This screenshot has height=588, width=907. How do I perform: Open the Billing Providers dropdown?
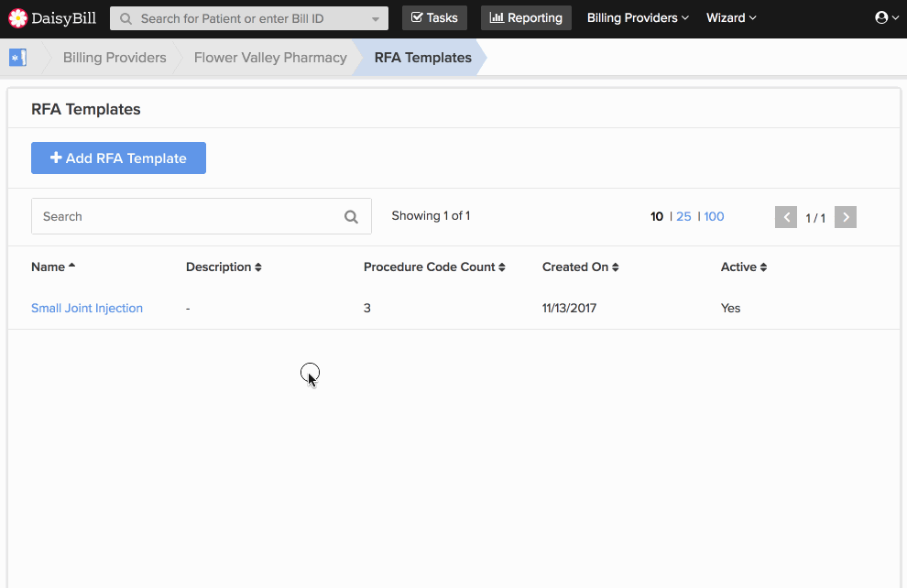pyautogui.click(x=637, y=17)
